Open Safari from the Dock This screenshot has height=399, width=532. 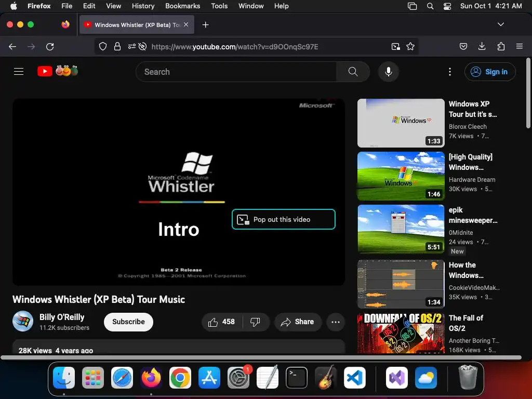click(122, 378)
